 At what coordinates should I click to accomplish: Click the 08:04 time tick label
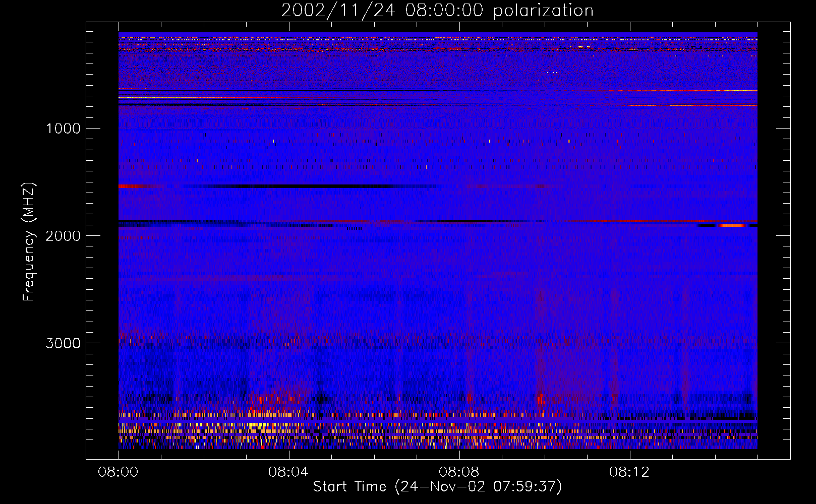pyautogui.click(x=288, y=472)
